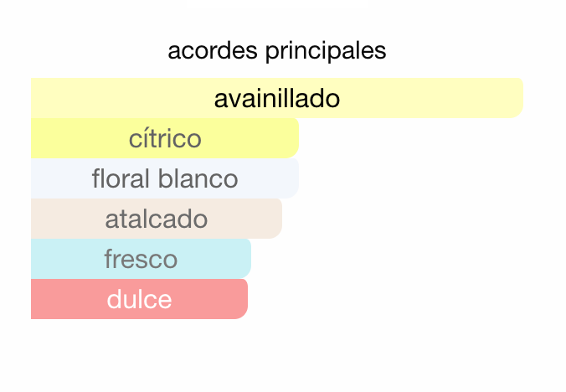Click the cítrico text label
Screen dimensions: 566x392
165,138
